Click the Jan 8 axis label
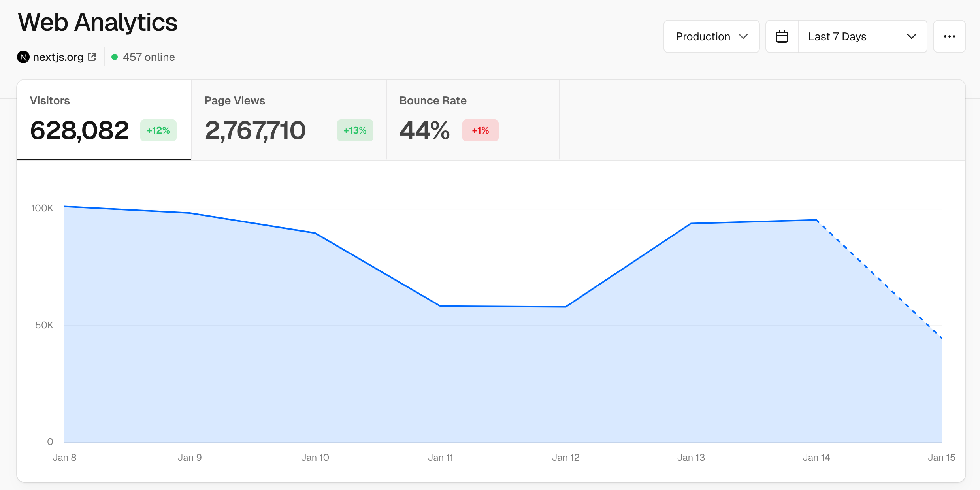 tap(64, 458)
